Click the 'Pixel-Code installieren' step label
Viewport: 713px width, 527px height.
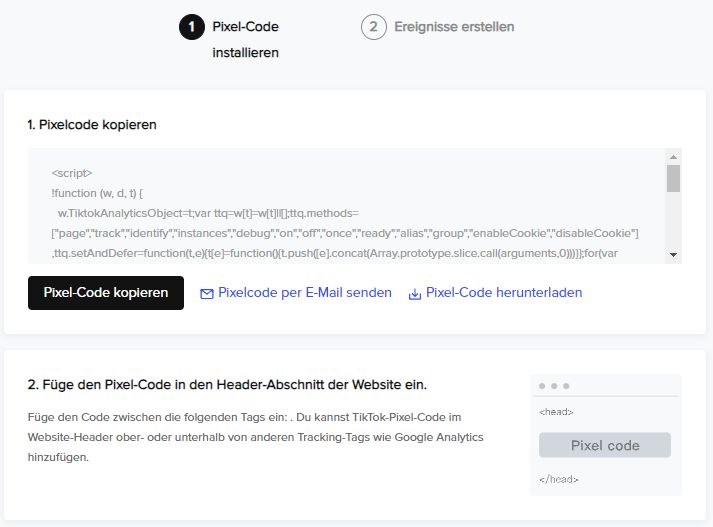coord(246,40)
